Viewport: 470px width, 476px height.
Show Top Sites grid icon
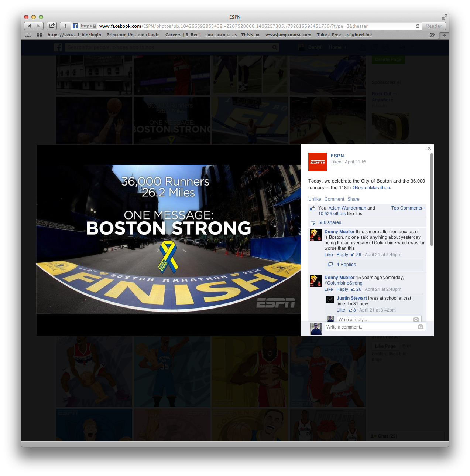click(39, 35)
